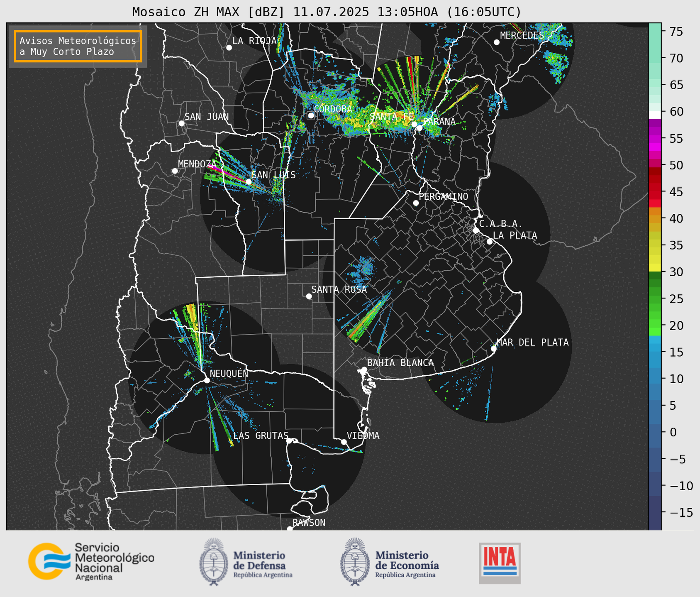Click the C.A.B.A. city marker dot
This screenshot has width=700, height=597.
pos(476,230)
